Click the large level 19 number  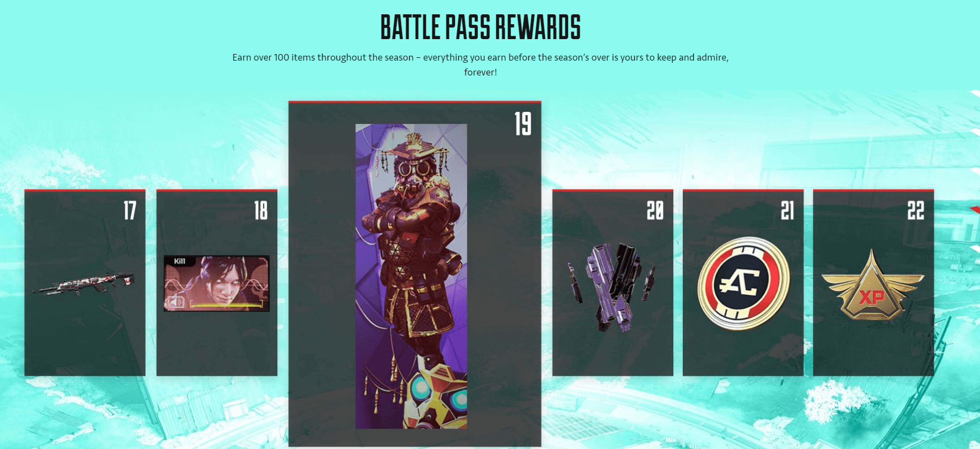(x=523, y=123)
